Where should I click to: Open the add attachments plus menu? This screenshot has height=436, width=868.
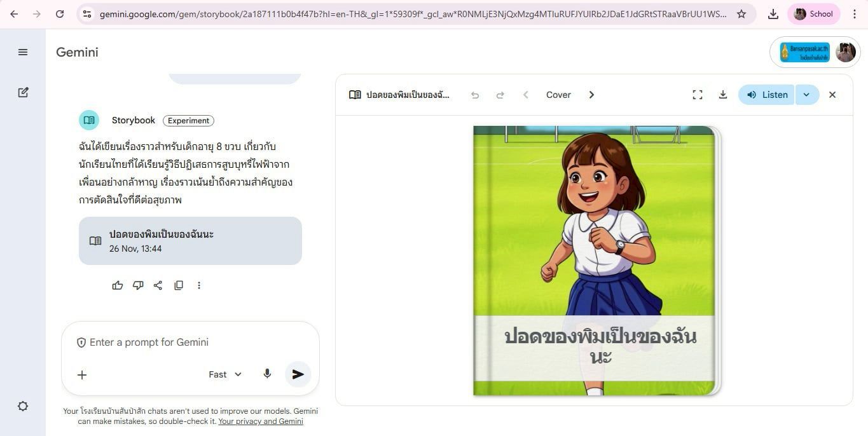[82, 374]
